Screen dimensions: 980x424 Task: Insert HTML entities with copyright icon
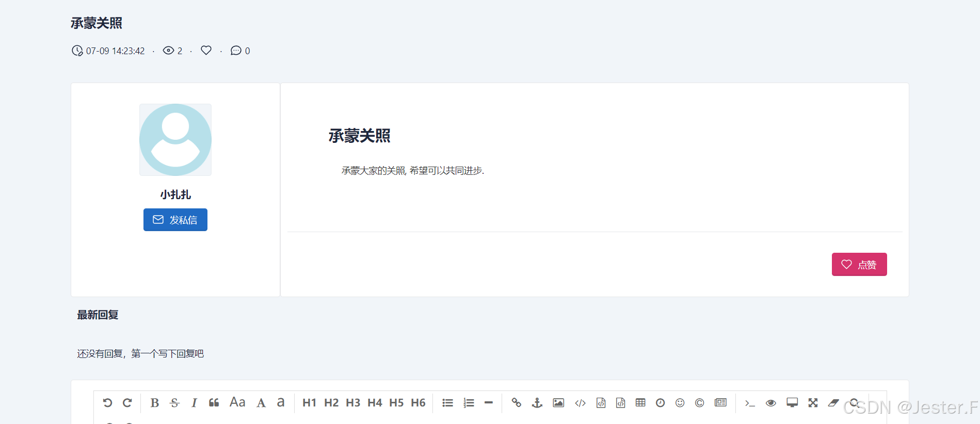pos(700,403)
